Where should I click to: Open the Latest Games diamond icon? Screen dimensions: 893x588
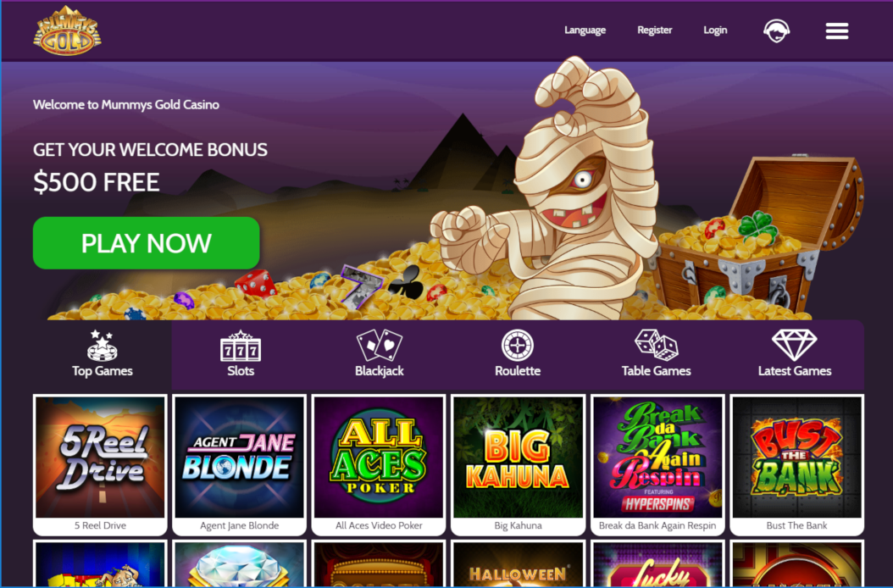pos(795,346)
